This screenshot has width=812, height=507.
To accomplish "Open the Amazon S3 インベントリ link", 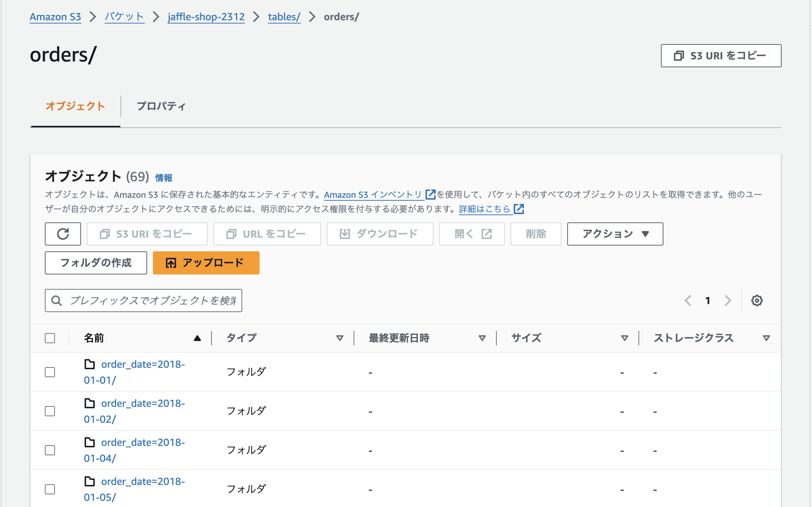I will tap(373, 195).
